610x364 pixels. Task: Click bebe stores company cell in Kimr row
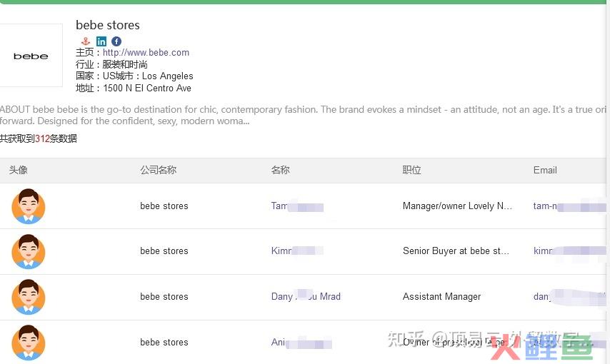pyautogui.click(x=164, y=251)
